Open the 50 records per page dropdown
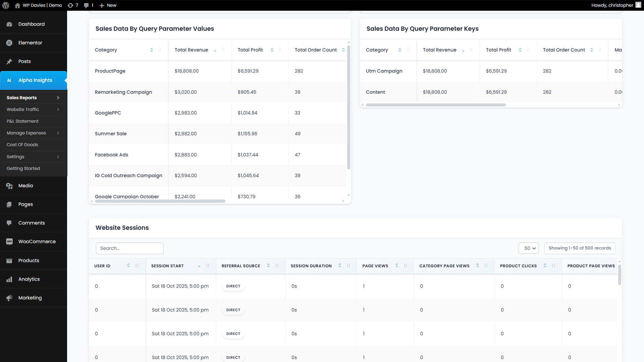Image resolution: width=644 pixels, height=362 pixels. click(x=528, y=248)
